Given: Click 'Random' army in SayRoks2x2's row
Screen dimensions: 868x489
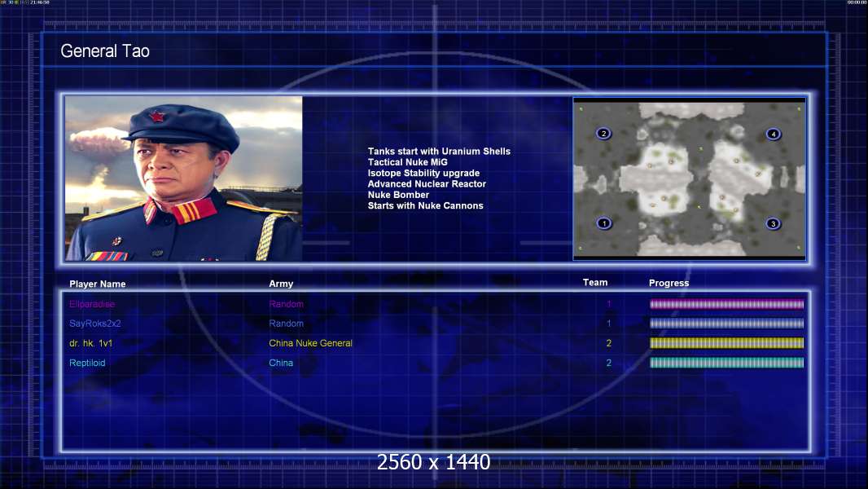Looking at the screenshot, I should coord(286,324).
